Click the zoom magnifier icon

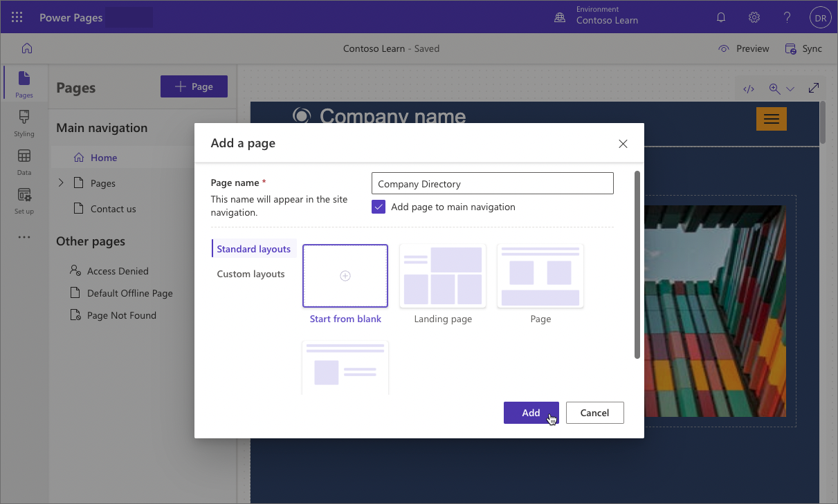tap(774, 88)
